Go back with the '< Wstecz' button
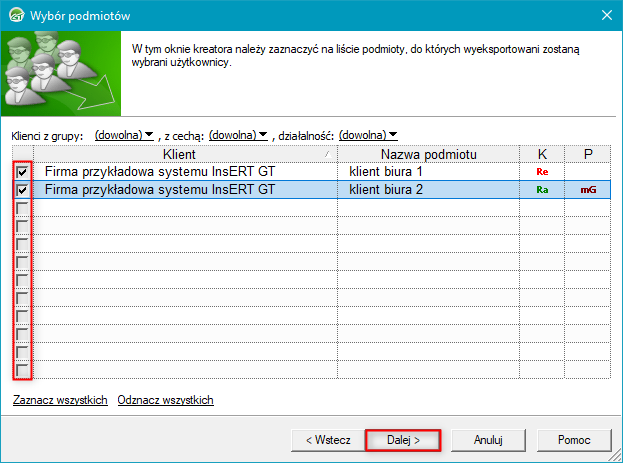The image size is (623, 463). click(x=328, y=440)
